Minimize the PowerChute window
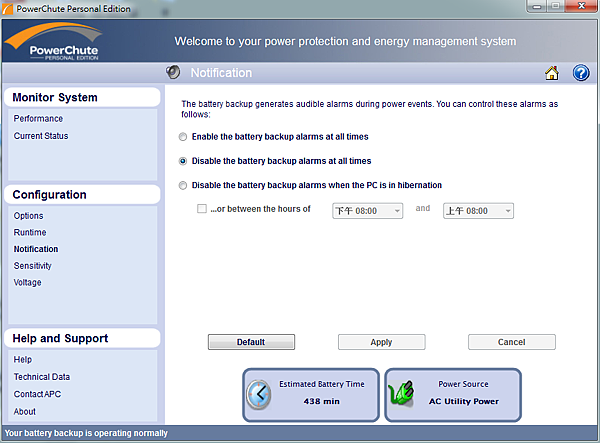 coord(536,6)
